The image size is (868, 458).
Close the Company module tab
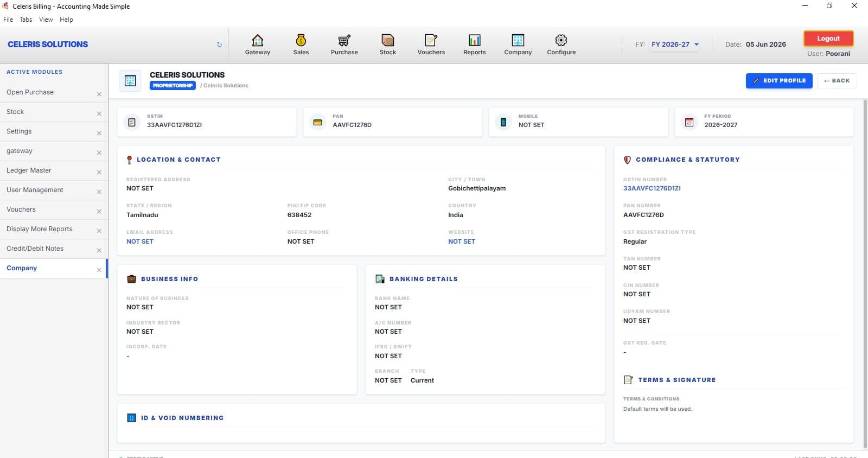pyautogui.click(x=99, y=270)
